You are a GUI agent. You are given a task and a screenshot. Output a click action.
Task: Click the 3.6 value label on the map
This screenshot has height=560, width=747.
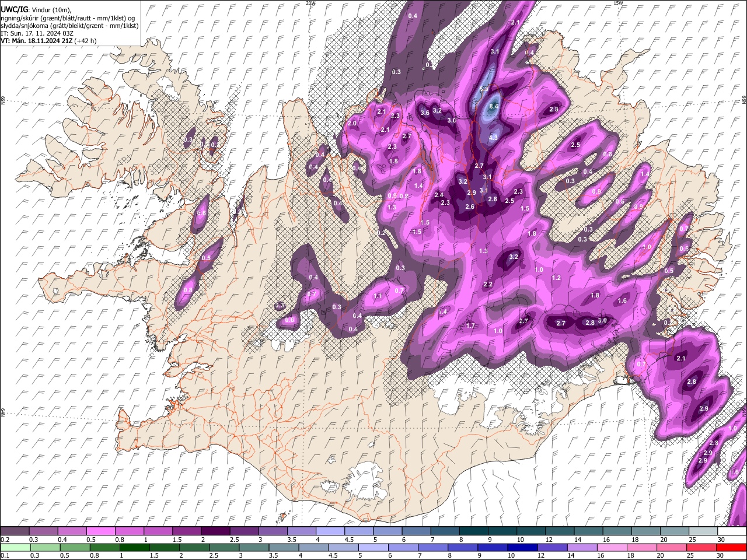pos(425,113)
